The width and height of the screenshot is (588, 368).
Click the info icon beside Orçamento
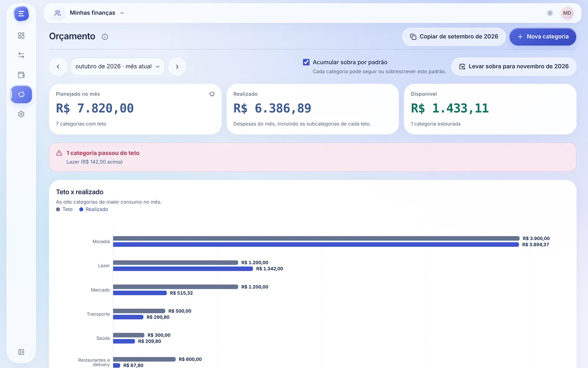click(105, 37)
